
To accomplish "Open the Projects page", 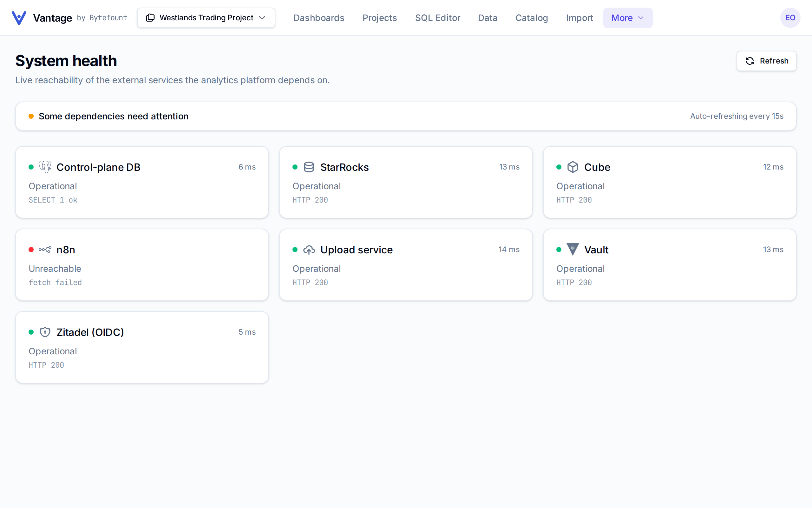I will click(x=379, y=18).
